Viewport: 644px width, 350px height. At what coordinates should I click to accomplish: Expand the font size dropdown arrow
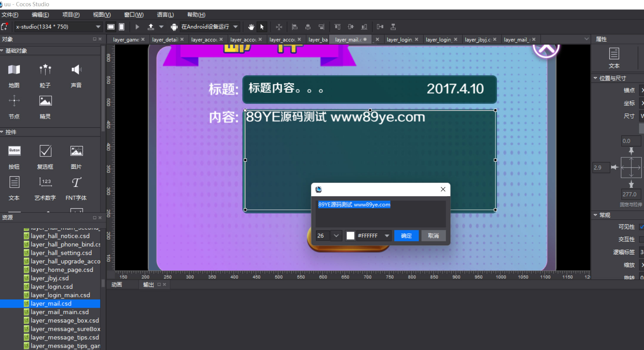pyautogui.click(x=336, y=236)
